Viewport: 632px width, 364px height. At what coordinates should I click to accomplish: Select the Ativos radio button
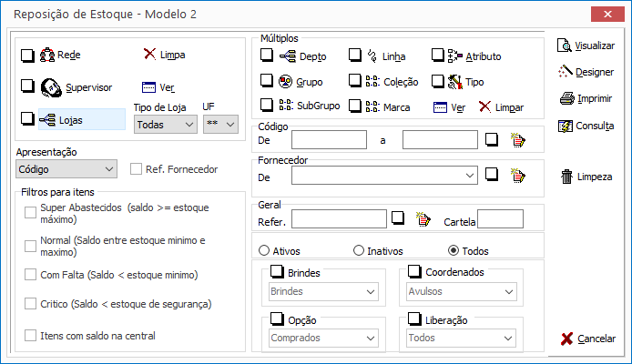click(x=264, y=250)
